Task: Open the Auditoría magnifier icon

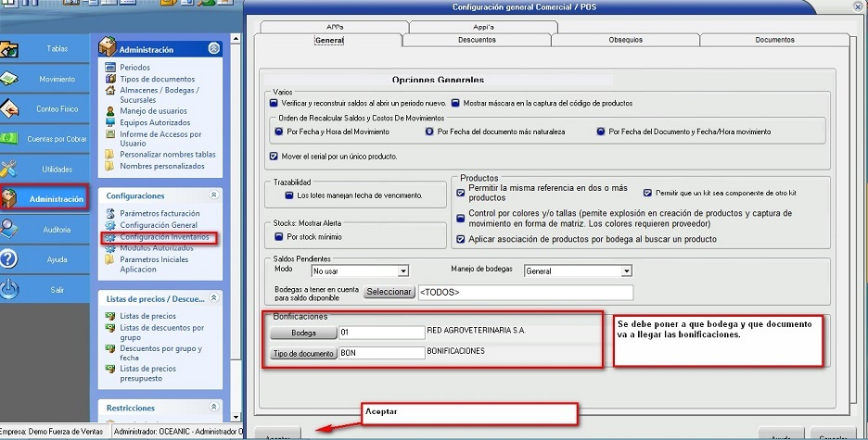Action: [x=11, y=229]
